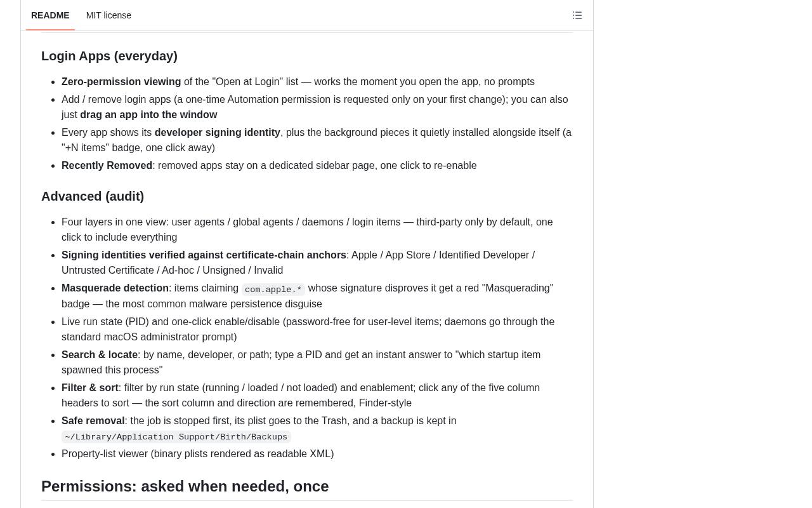
Task: Select the com.apple.* code snippet
Action: (x=273, y=290)
